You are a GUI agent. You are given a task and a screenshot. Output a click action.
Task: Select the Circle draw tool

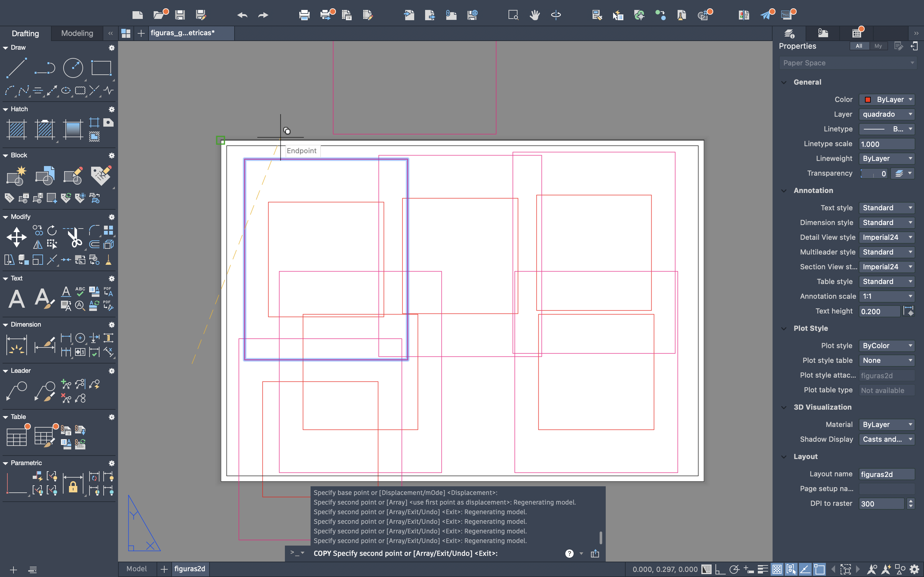click(73, 68)
